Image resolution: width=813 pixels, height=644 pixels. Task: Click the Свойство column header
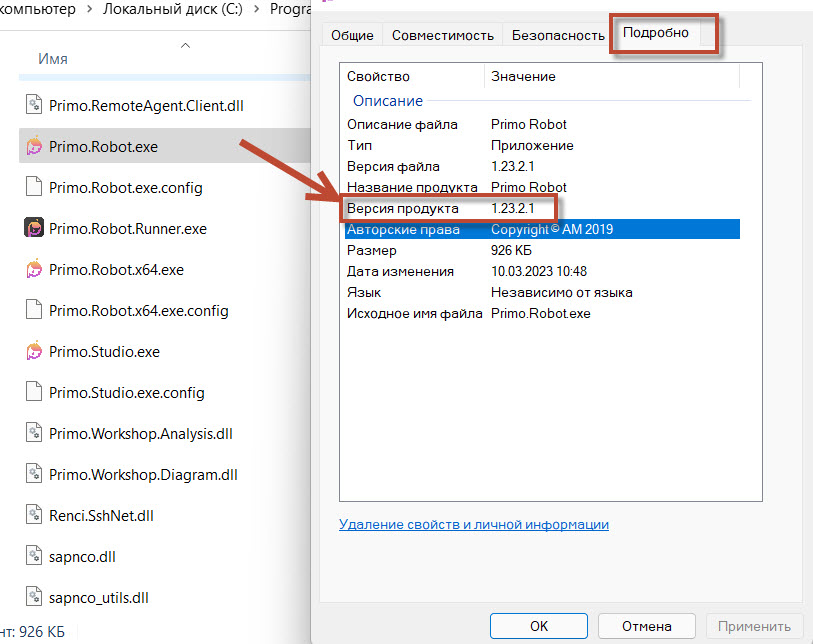pyautogui.click(x=378, y=76)
